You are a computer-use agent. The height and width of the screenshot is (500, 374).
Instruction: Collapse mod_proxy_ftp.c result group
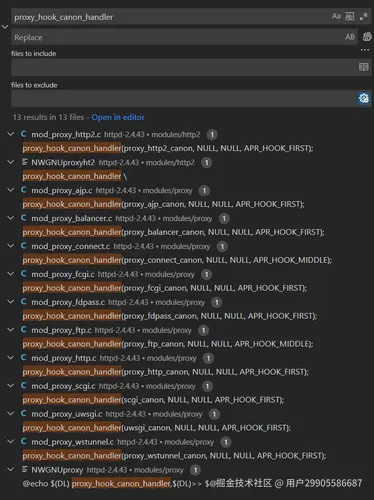[x=11, y=330]
